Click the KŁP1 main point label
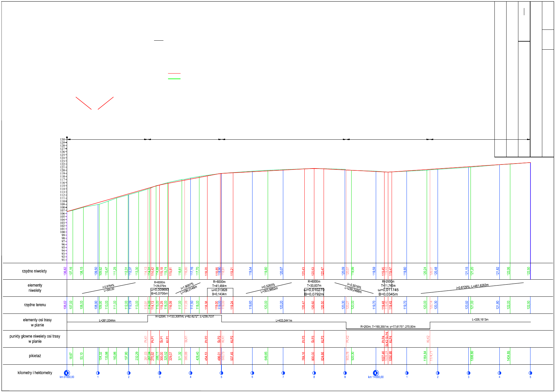The height and width of the screenshot is (392, 555). 167,339
